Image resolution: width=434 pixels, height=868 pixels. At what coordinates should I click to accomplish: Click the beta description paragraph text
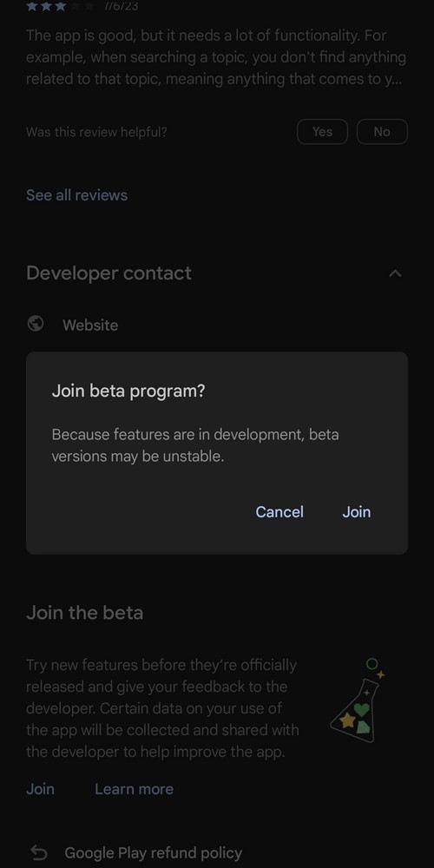[x=163, y=708]
